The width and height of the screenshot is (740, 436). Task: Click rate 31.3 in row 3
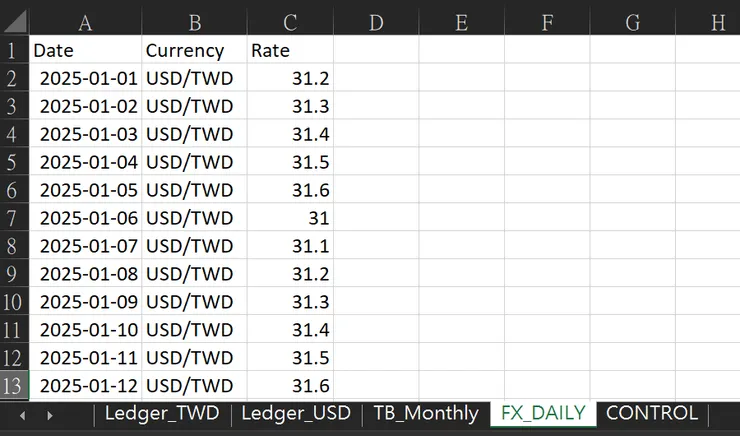[290, 105]
